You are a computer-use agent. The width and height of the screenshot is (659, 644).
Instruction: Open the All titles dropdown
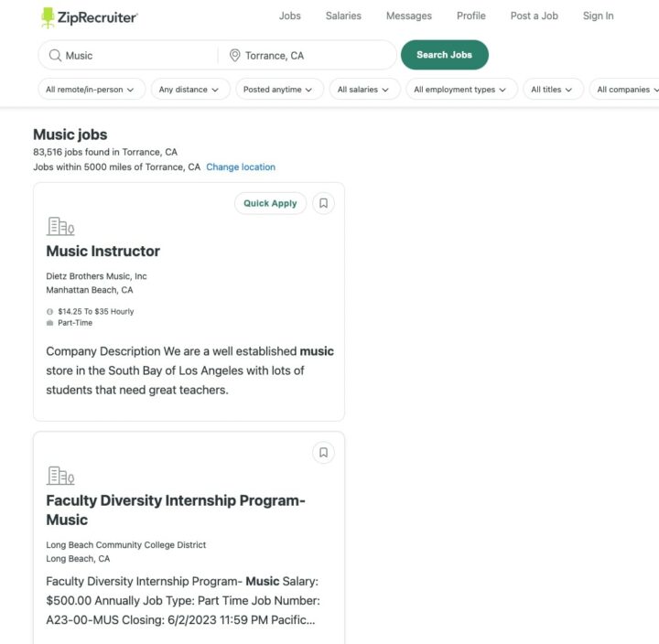pos(553,90)
